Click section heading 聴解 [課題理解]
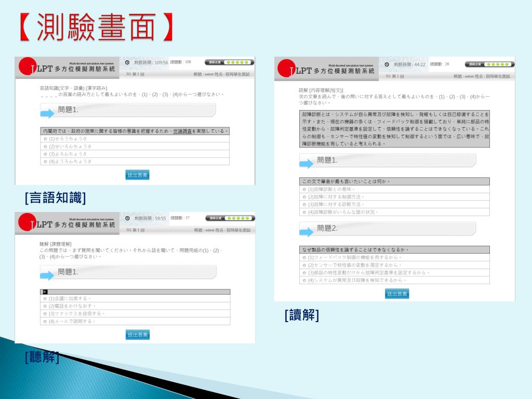This screenshot has width=532, height=399. point(55,244)
